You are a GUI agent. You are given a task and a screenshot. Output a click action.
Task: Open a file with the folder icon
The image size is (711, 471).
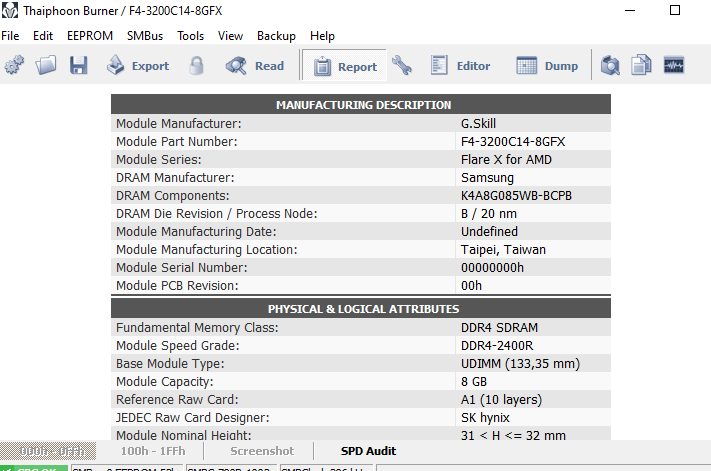point(46,65)
